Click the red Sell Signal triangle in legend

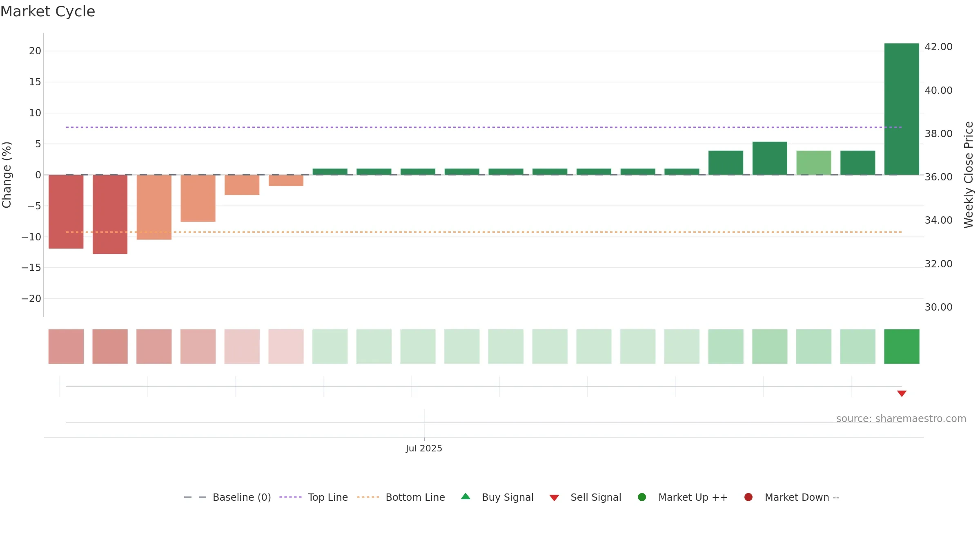pos(554,498)
